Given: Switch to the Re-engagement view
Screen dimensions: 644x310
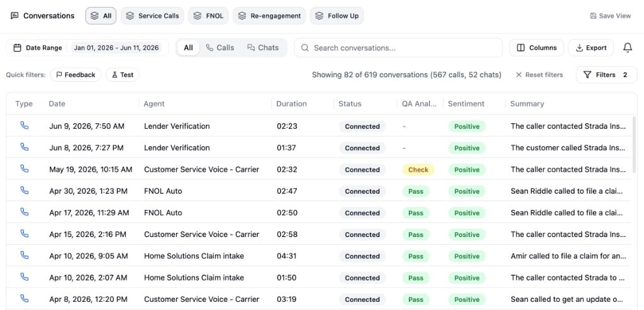Looking at the screenshot, I should [269, 16].
